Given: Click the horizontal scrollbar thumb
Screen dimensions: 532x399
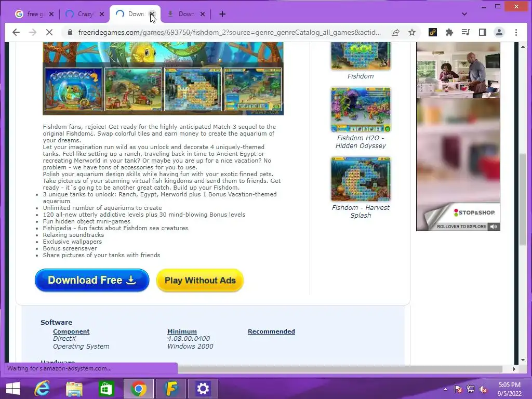Looking at the screenshot, I should tap(340, 369).
